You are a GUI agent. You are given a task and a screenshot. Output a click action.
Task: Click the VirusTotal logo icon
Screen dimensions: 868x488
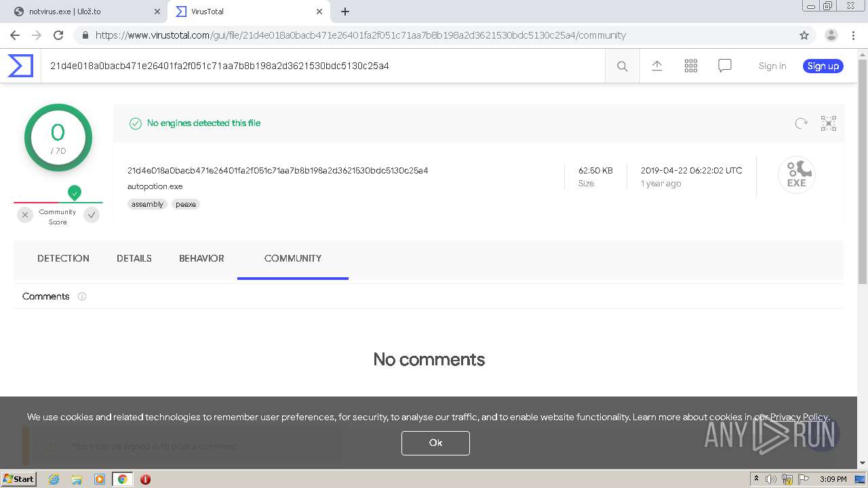[x=20, y=66]
